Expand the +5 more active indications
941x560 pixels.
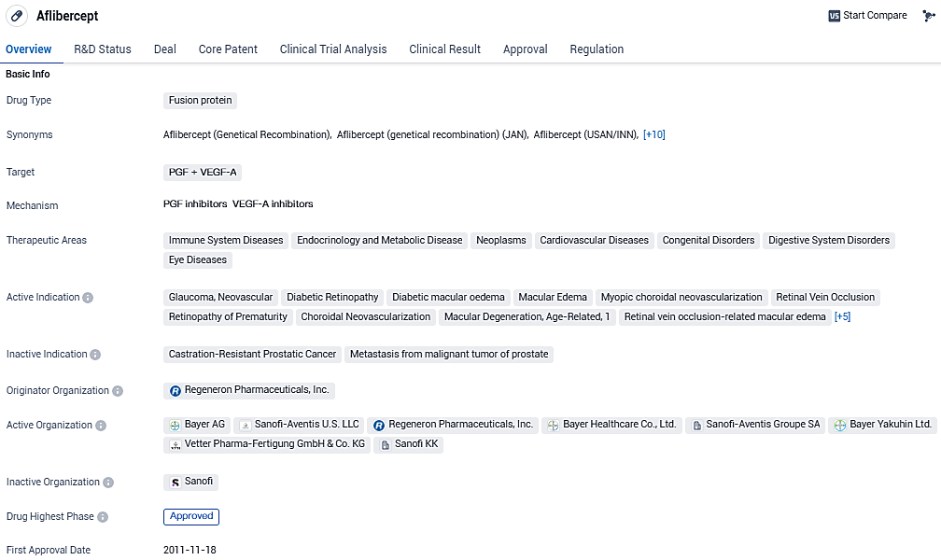842,317
